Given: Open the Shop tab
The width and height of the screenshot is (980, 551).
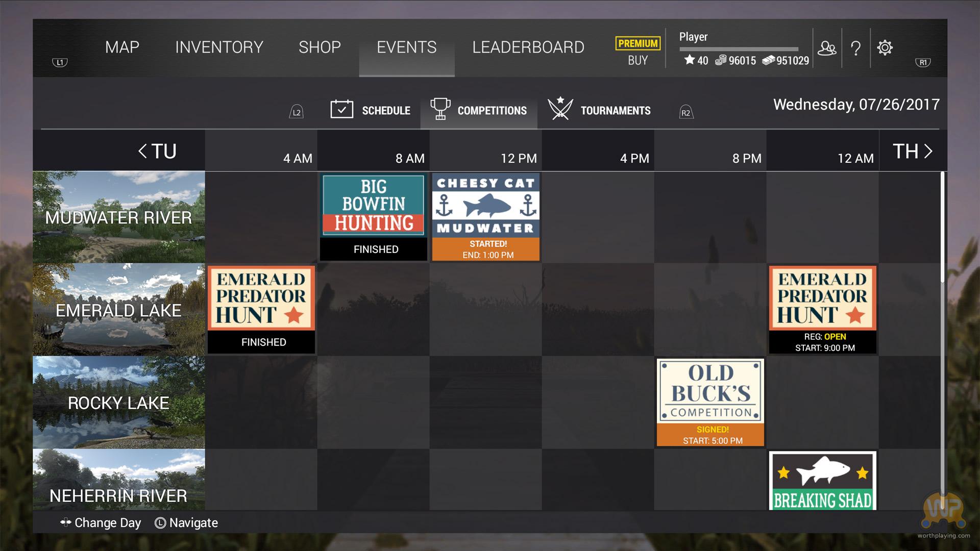Looking at the screenshot, I should tap(320, 47).
